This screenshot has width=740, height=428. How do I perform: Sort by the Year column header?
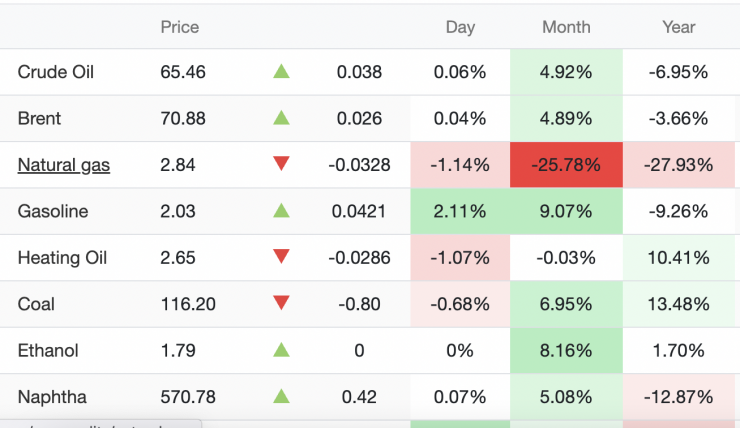pyautogui.click(x=678, y=27)
